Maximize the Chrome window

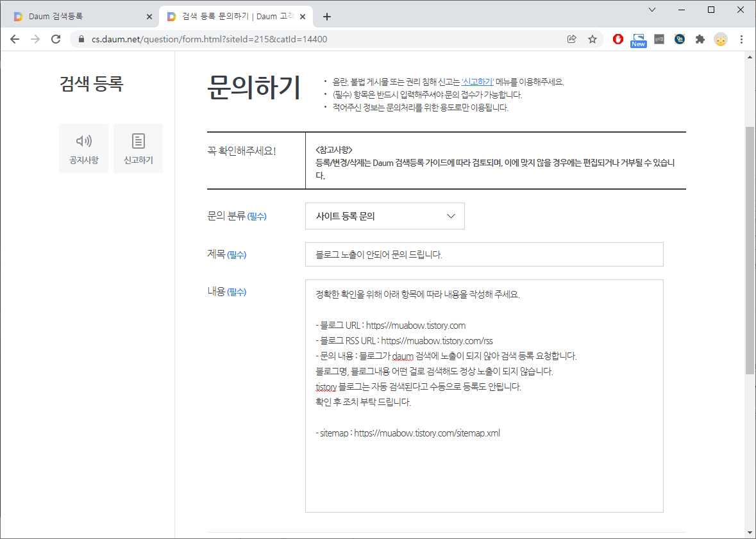click(711, 10)
